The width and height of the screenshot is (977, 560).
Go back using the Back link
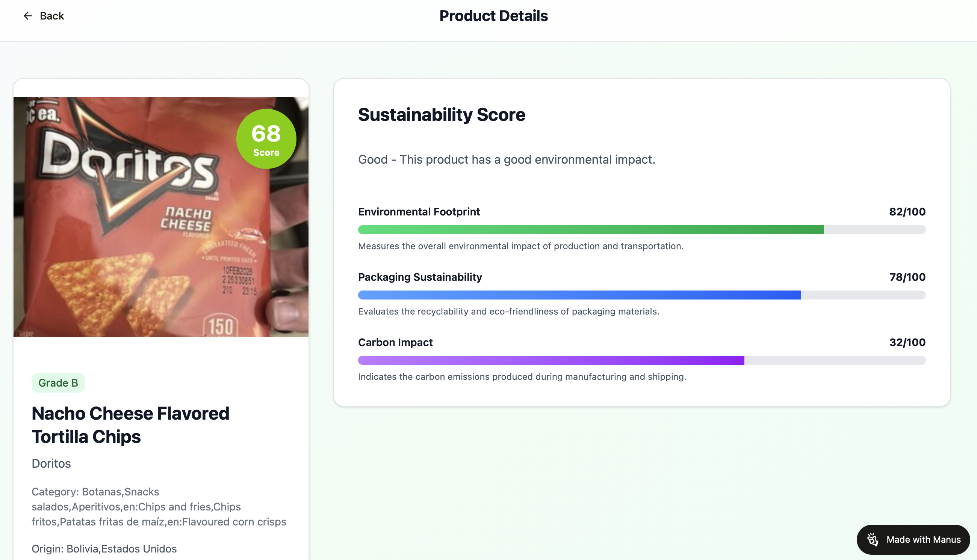(x=51, y=16)
